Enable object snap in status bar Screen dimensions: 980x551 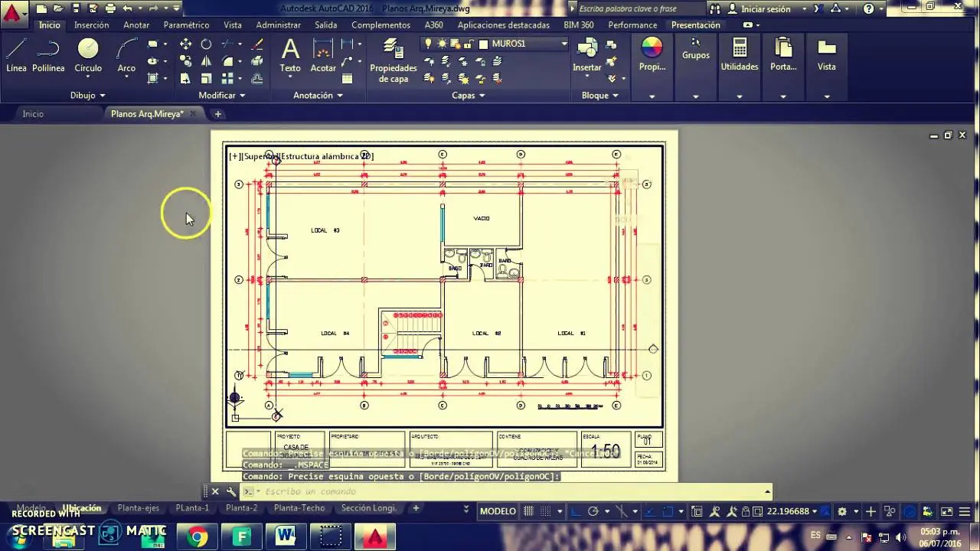667,511
